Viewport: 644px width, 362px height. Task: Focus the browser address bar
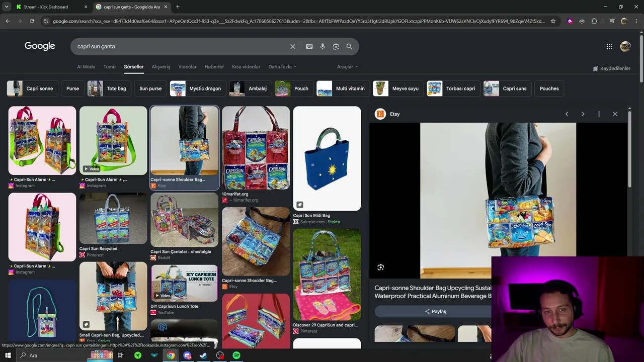pyautogui.click(x=299, y=21)
